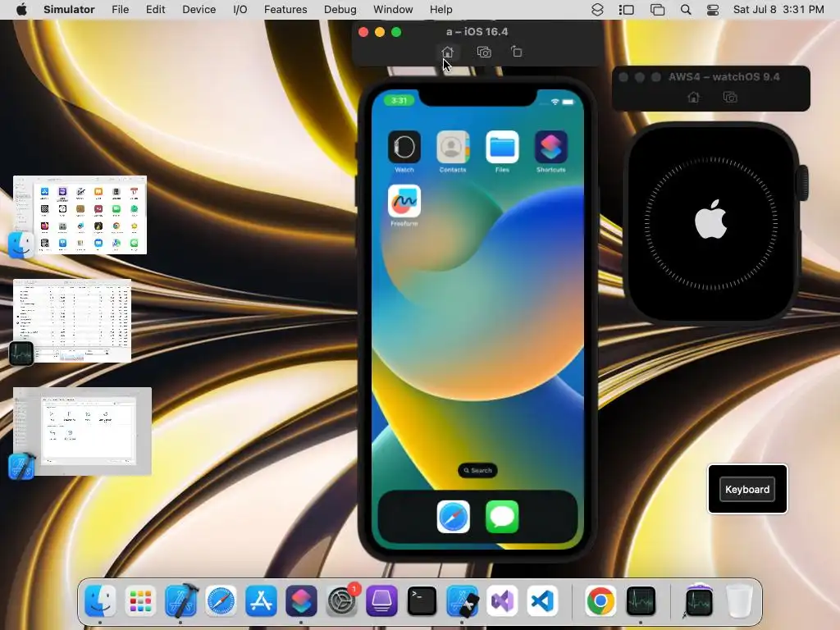Click the Home button in iOS simulator toolbar
Image resolution: width=840 pixels, height=630 pixels.
click(x=447, y=52)
